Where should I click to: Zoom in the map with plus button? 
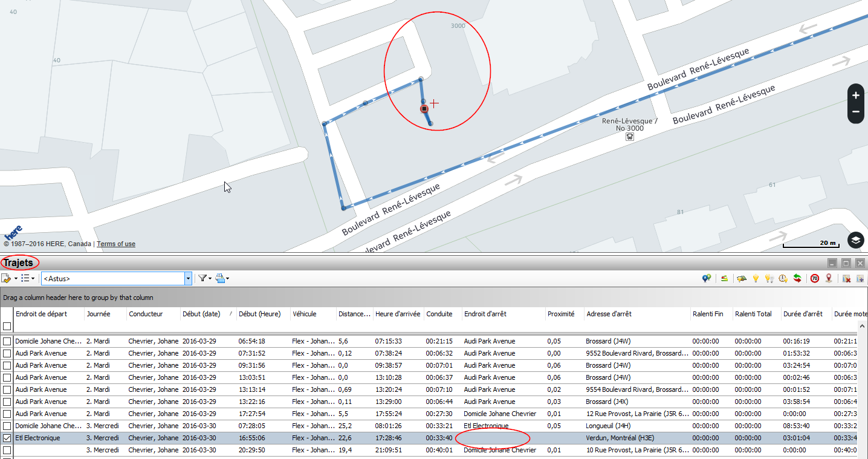(x=855, y=96)
